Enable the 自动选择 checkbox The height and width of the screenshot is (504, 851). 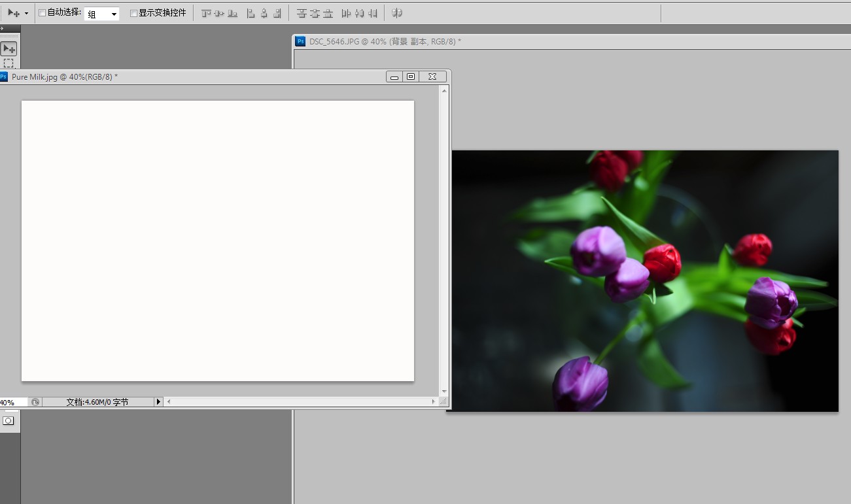pos(43,13)
